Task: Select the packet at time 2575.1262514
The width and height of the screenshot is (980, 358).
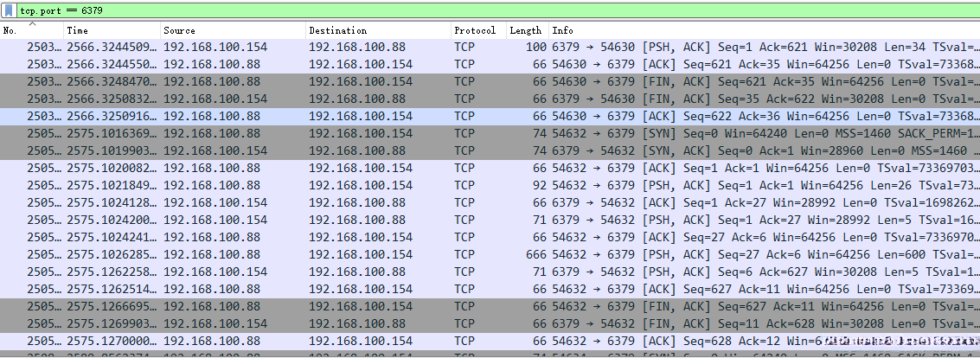Action: coord(490,290)
